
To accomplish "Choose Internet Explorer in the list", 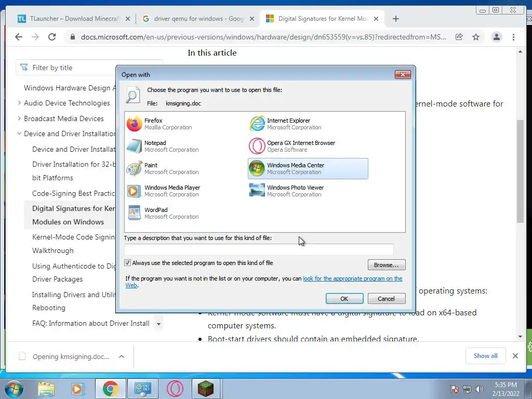I will (x=286, y=124).
